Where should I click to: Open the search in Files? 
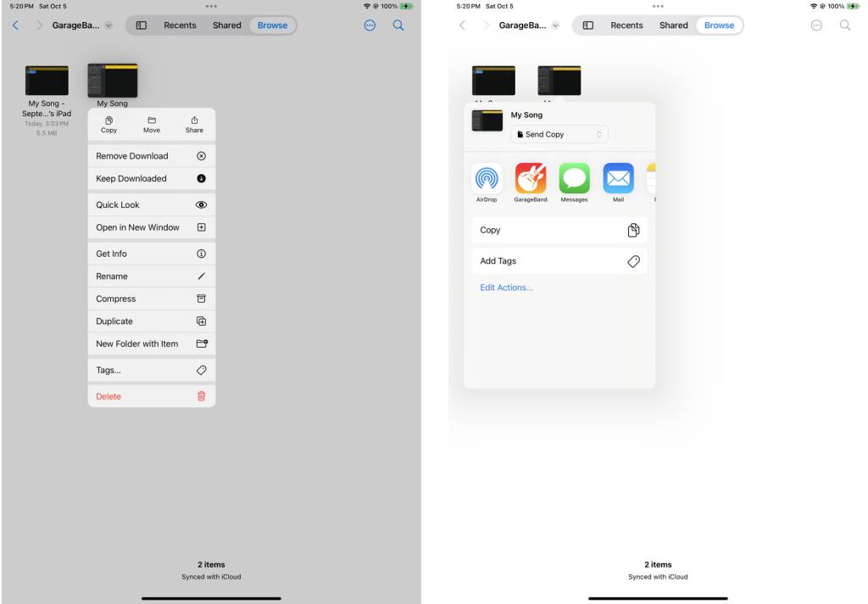tap(398, 25)
